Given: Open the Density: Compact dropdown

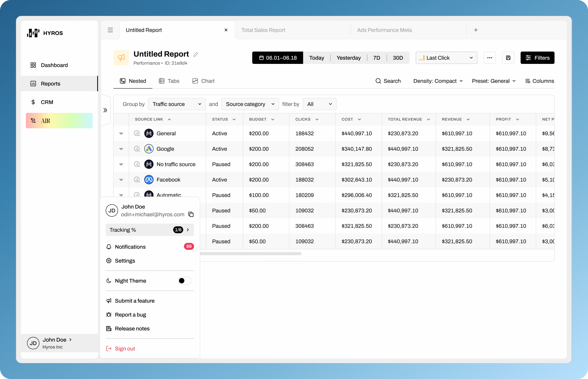Looking at the screenshot, I should [438, 81].
